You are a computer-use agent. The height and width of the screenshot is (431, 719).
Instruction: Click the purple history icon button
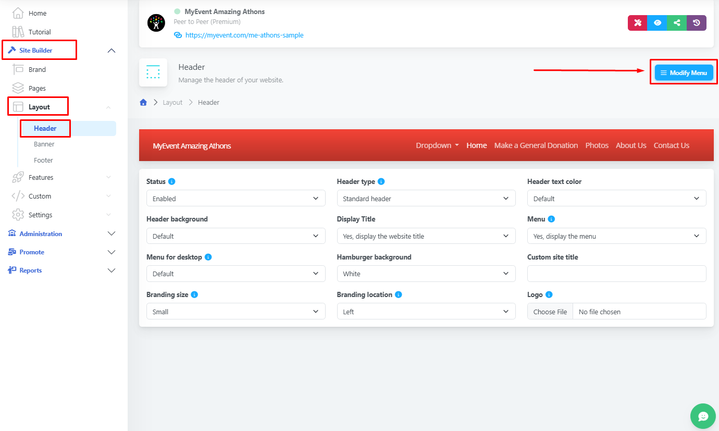click(696, 23)
